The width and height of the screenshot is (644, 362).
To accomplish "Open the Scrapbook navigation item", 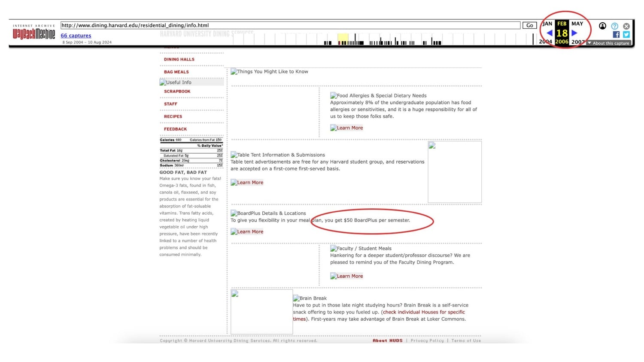I will [177, 91].
